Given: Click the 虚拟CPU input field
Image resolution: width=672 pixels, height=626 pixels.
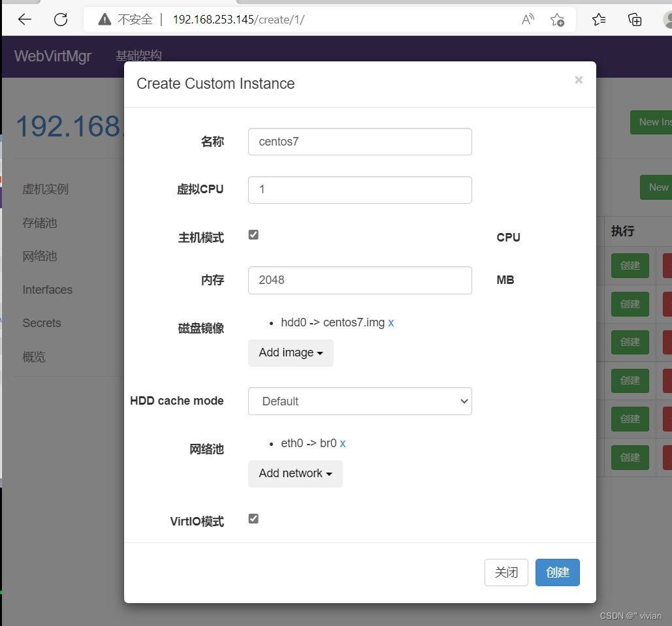Looking at the screenshot, I should point(360,189).
